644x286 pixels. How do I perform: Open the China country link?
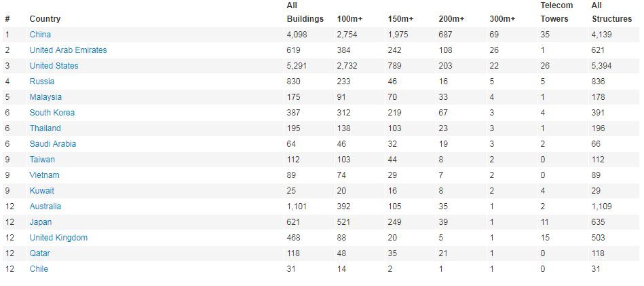point(40,35)
